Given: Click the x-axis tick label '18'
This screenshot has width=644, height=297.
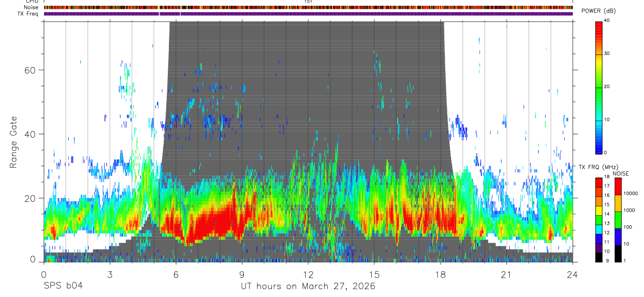Looking at the screenshot, I should tap(441, 274).
